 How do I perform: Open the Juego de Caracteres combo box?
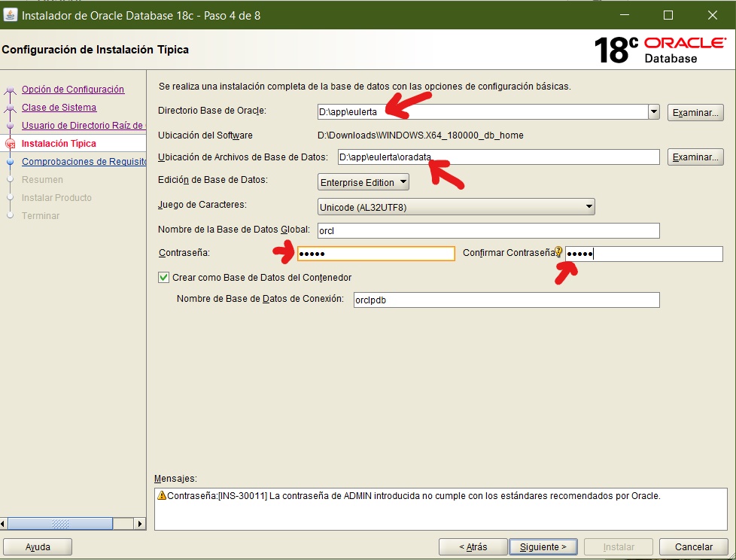[x=456, y=207]
